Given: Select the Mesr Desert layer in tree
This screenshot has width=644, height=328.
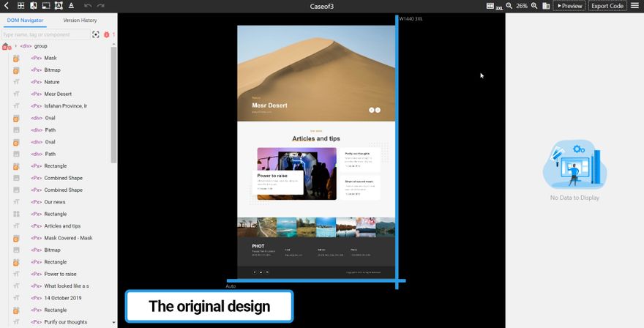Looking at the screenshot, I should (x=58, y=94).
